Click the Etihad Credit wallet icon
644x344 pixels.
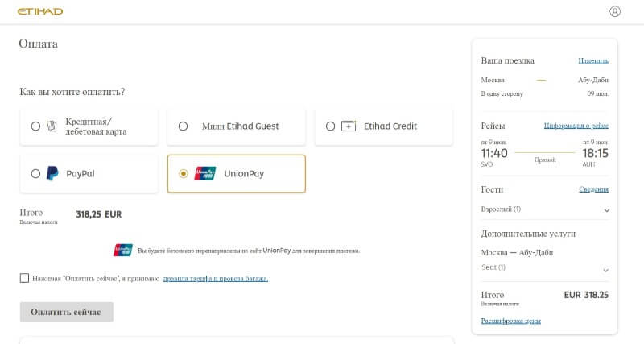(349, 126)
